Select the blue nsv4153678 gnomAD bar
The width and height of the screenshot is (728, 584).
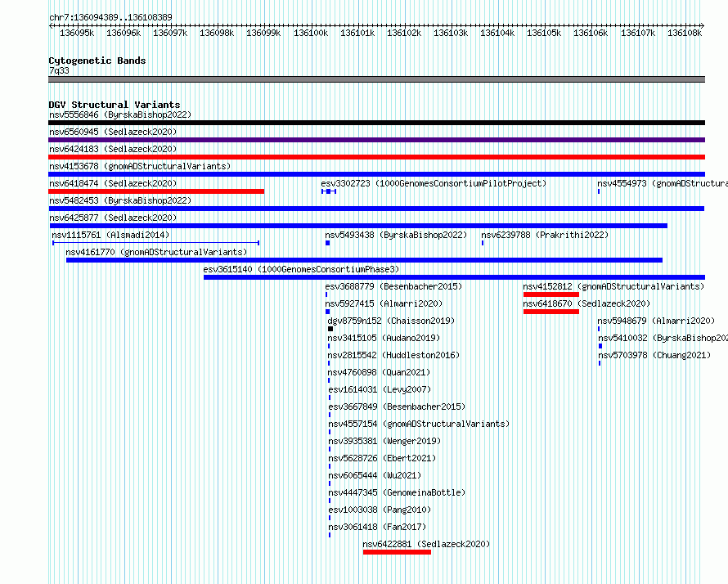376,174
